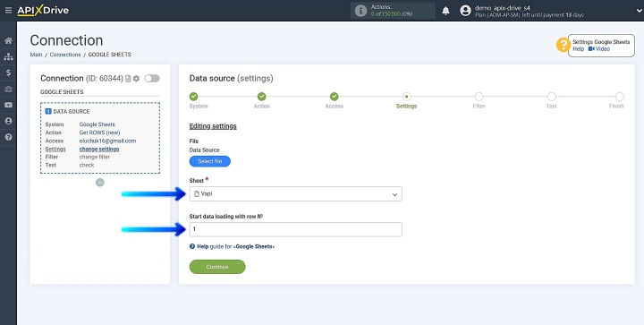
Task: Expand the account menu chevron
Action: 639,11
